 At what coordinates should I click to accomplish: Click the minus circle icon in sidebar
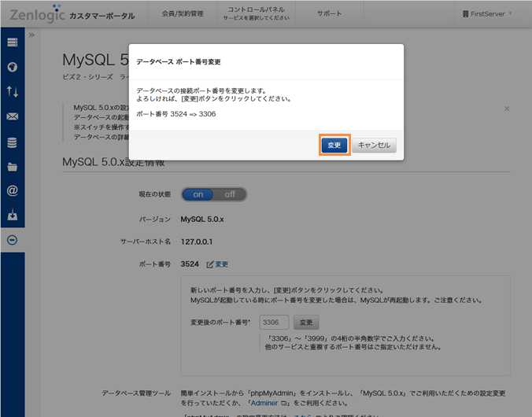pyautogui.click(x=12, y=240)
